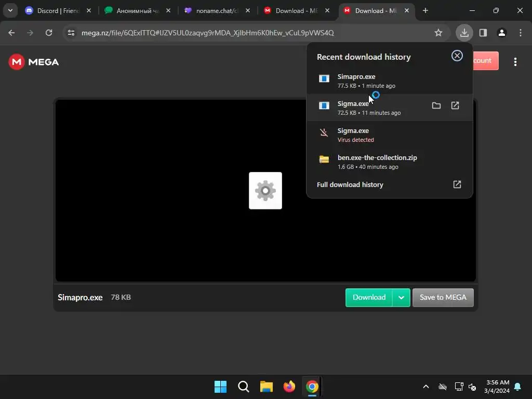Viewport: 532px width, 399px height.
Task: Open Windows taskbar search
Action: [x=243, y=387]
